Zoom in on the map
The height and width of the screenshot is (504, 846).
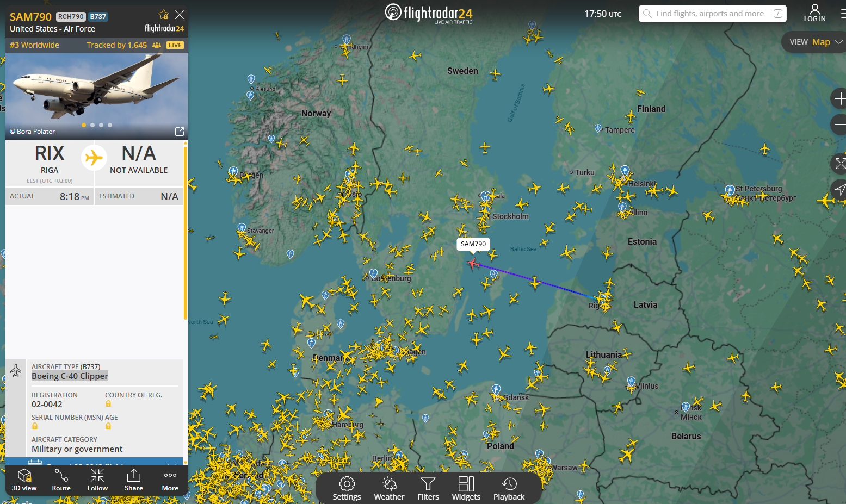click(839, 98)
